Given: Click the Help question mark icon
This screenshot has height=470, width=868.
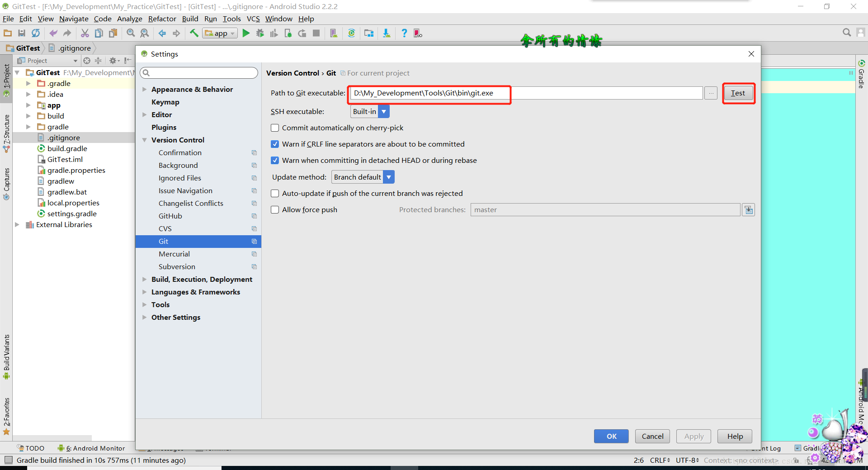Looking at the screenshot, I should 404,33.
